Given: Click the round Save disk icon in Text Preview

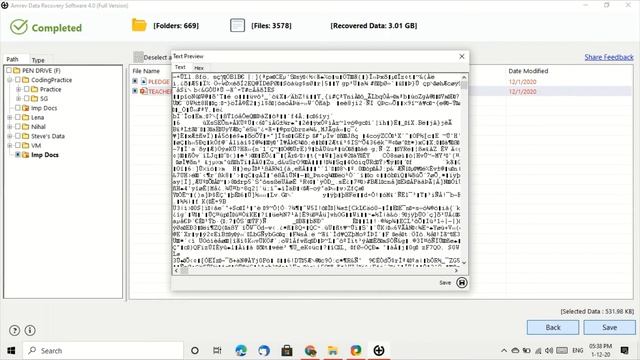Looking at the screenshot, I should click(x=462, y=282).
